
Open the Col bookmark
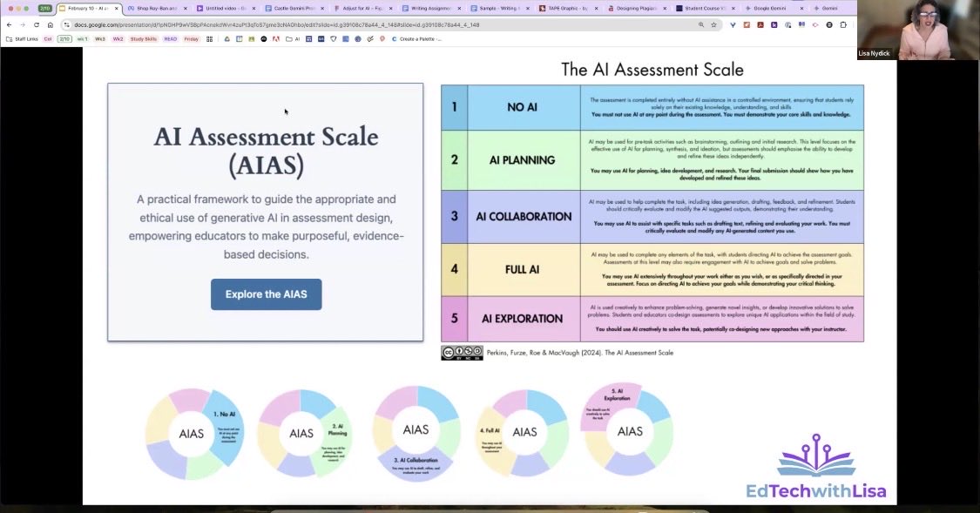48,38
